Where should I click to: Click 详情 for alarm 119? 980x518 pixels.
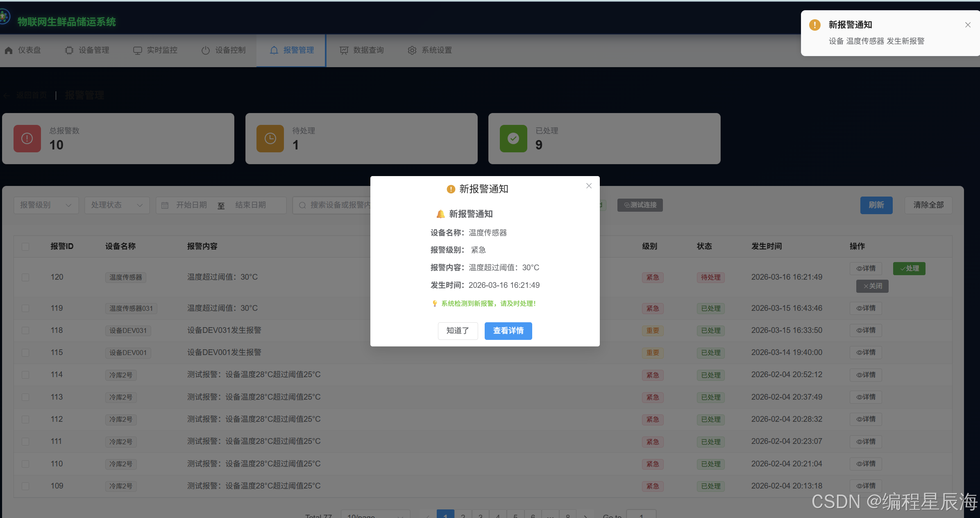coord(865,308)
